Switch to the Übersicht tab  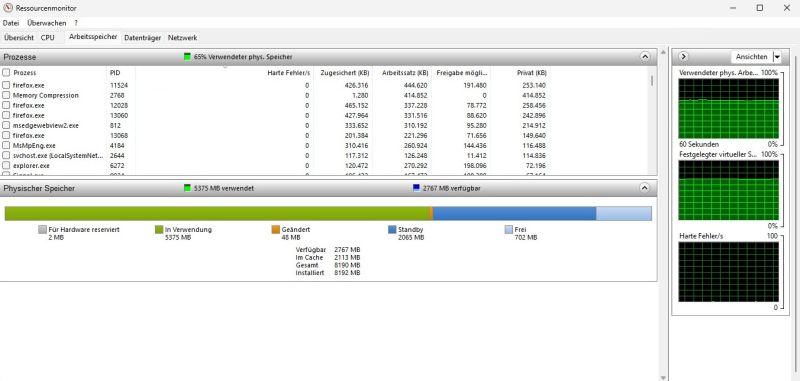pyautogui.click(x=19, y=38)
